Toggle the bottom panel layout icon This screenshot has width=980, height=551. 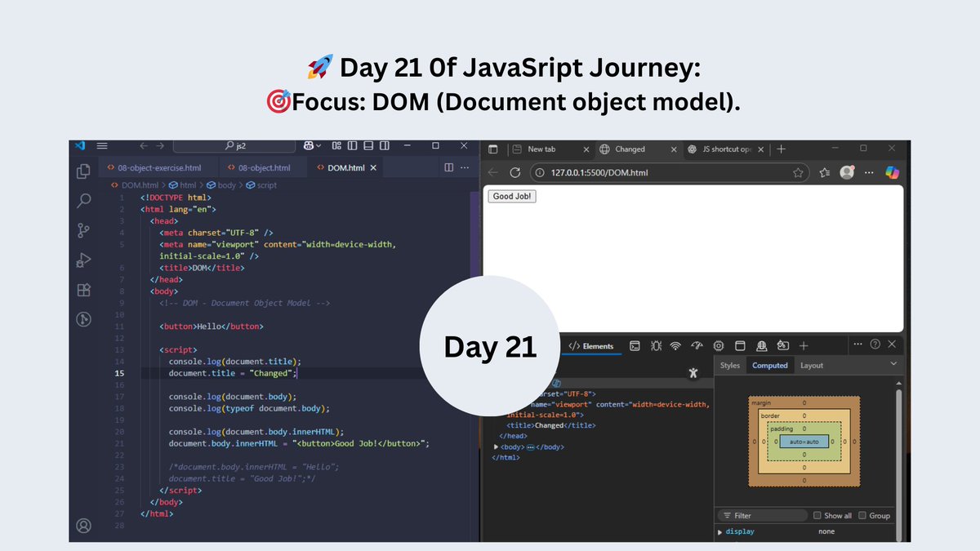367,146
